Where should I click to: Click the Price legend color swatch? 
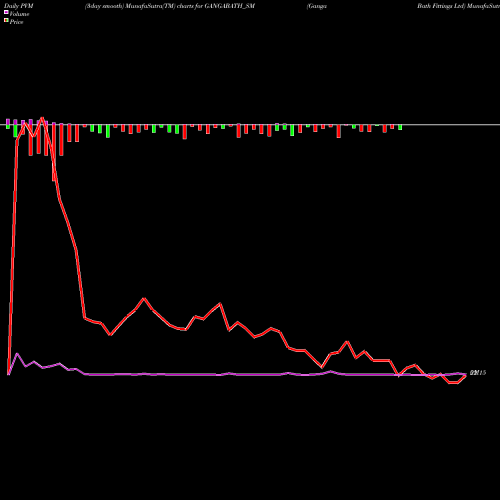[x=6, y=21]
